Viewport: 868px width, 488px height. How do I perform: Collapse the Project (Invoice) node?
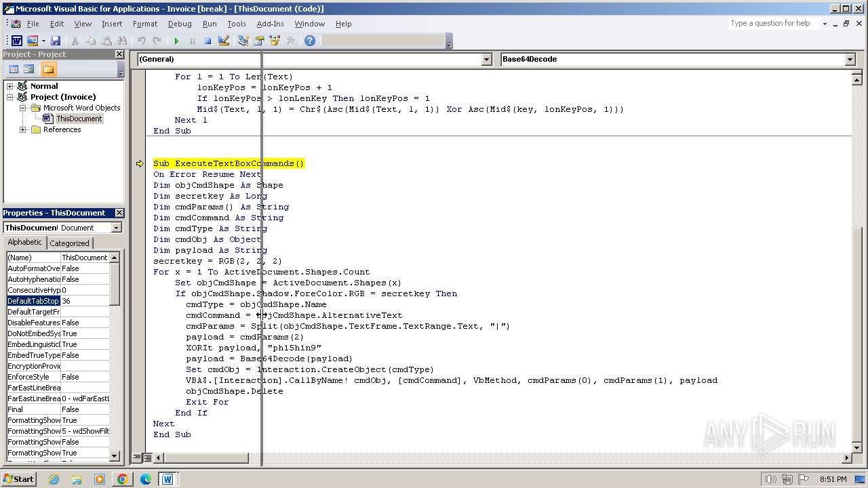tap(10, 97)
